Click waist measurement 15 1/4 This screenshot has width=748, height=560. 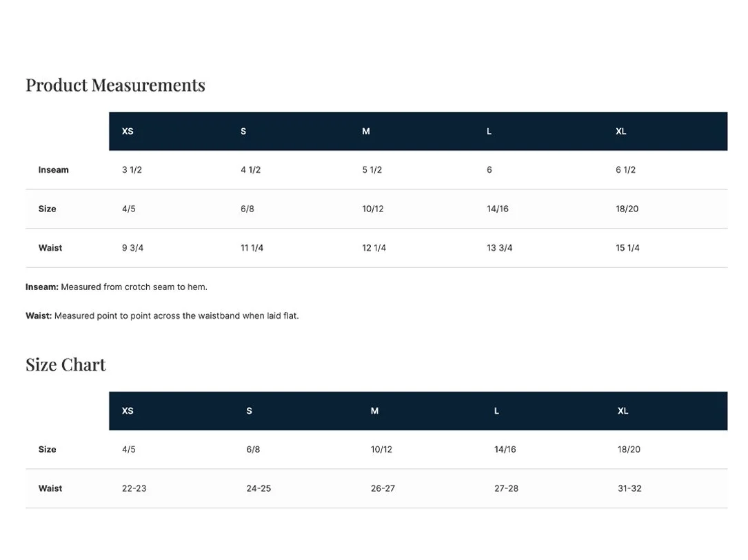point(627,248)
